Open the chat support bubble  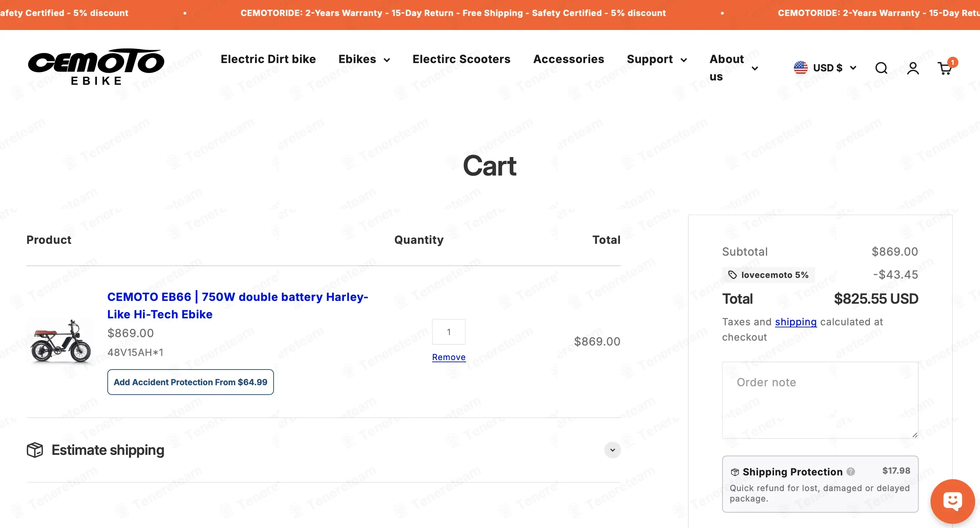pos(952,502)
